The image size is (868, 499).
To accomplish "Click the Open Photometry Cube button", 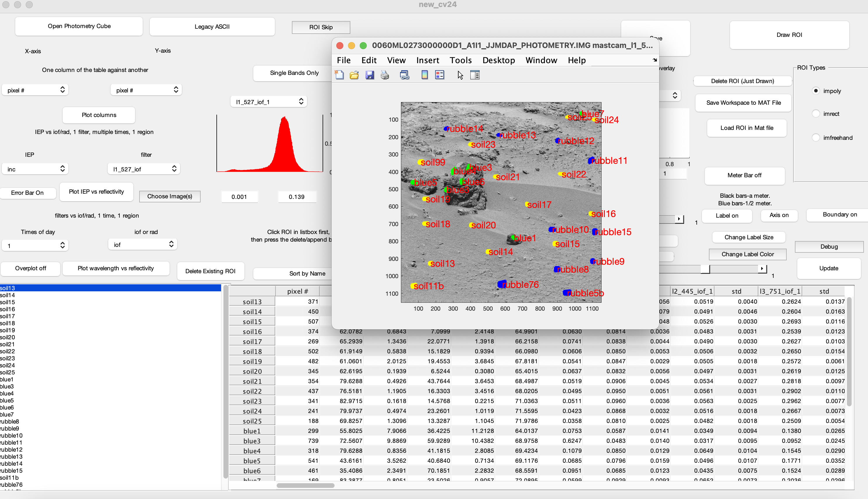I will 79,26.
